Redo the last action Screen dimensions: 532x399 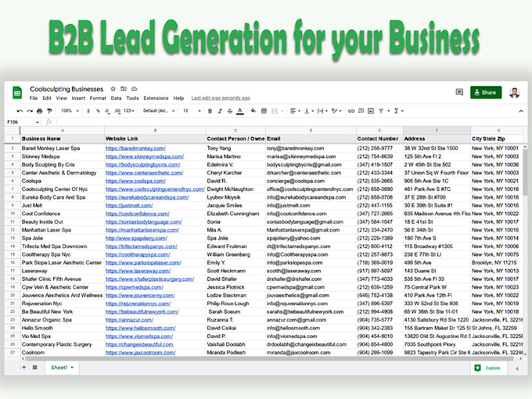coord(30,111)
